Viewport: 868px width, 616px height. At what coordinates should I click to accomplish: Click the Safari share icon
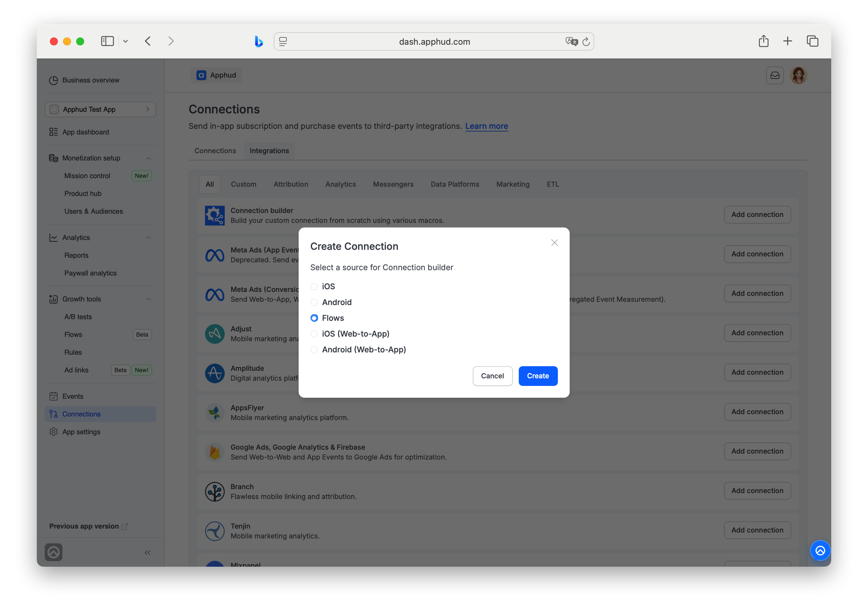click(764, 41)
